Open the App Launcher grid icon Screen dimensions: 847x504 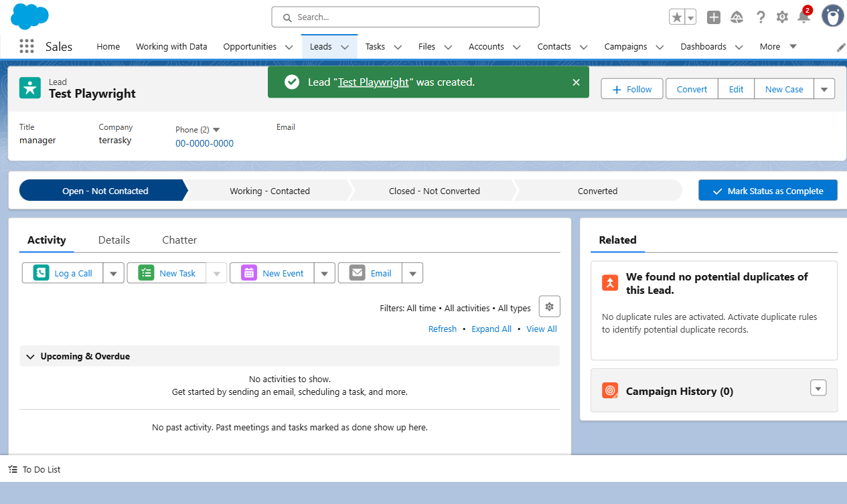pos(27,46)
